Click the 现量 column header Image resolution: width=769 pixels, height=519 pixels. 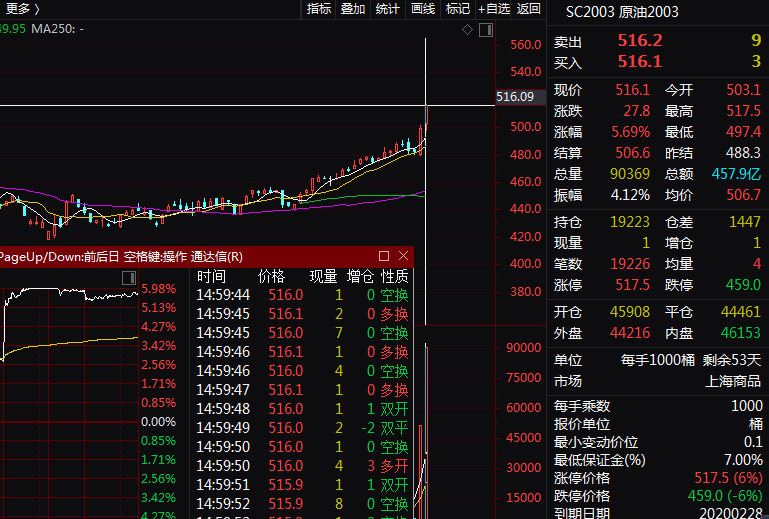click(x=323, y=277)
